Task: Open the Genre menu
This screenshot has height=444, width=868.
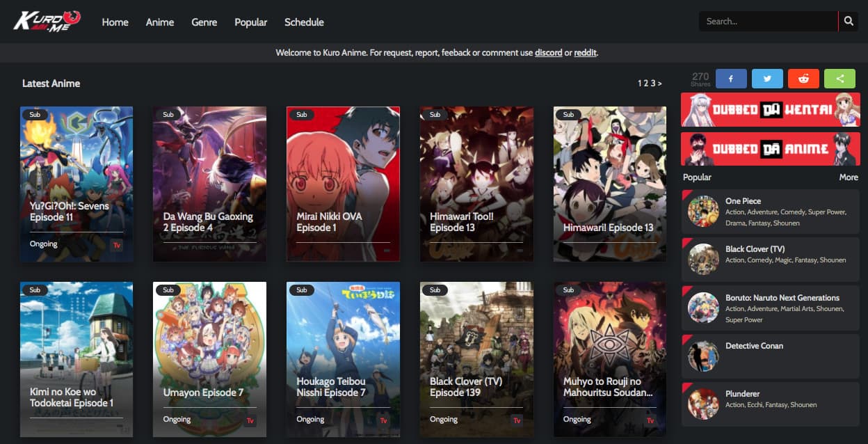Action: (204, 22)
